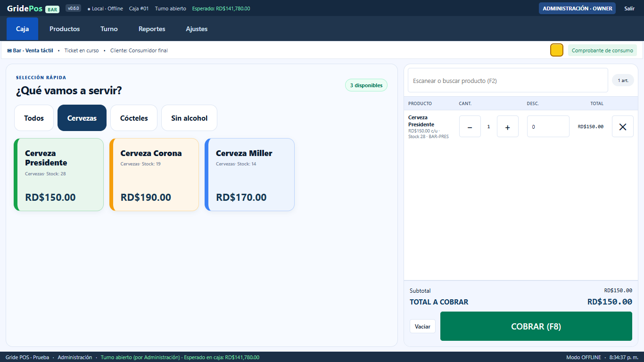
Task: Click the Subtotal label in the totals panel
Action: 420,291
